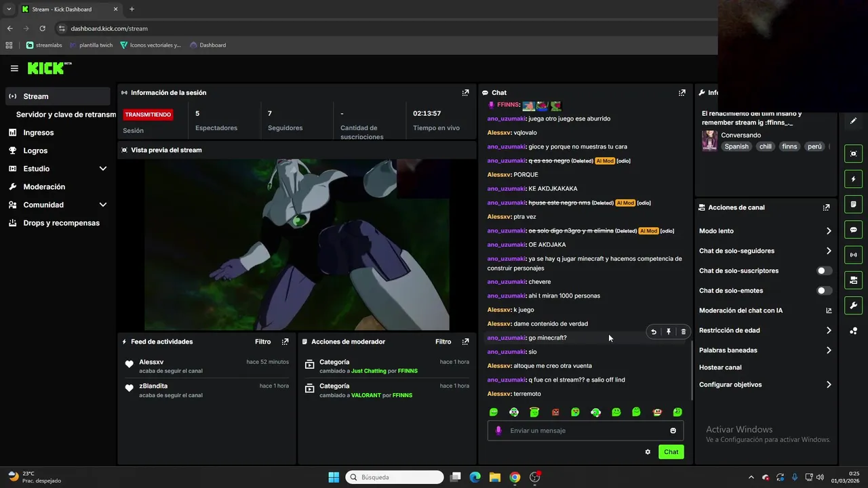Click the perú stream tag
The image size is (868, 488).
[814, 146]
